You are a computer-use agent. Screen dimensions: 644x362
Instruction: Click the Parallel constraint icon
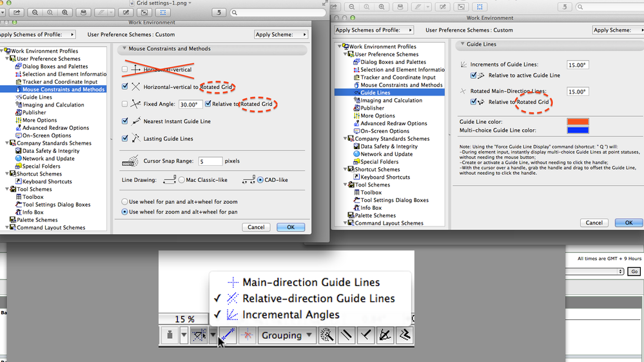tap(346, 336)
